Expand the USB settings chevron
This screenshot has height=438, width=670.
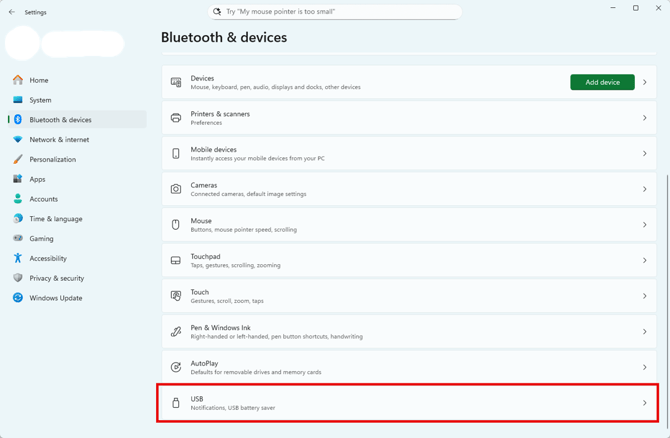tap(644, 403)
